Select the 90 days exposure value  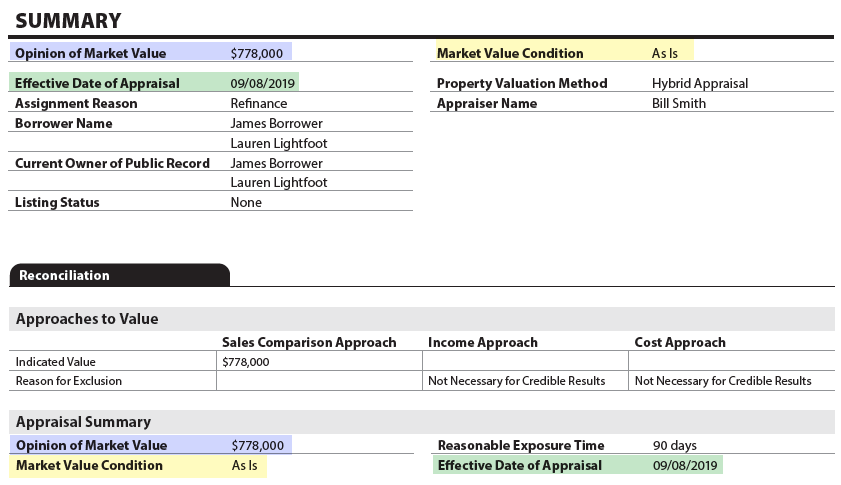click(x=675, y=445)
